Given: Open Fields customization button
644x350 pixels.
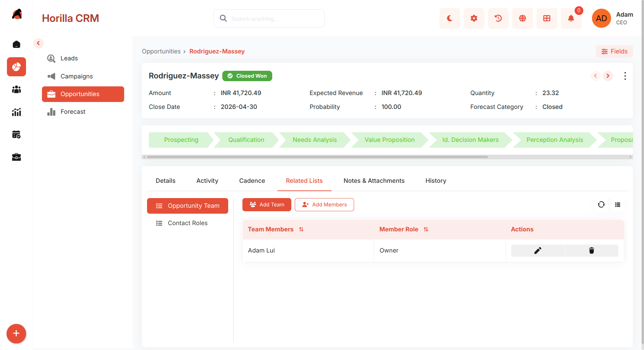Looking at the screenshot, I should (614, 51).
